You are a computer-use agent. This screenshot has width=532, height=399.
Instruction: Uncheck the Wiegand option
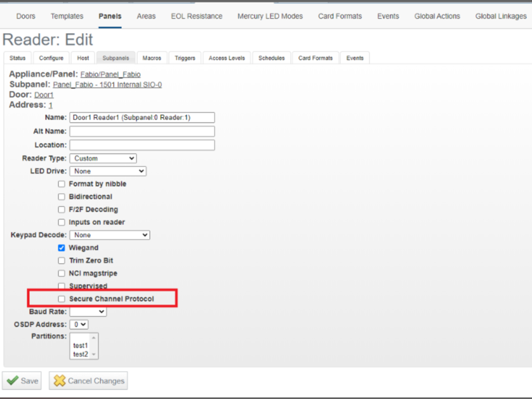click(x=61, y=248)
